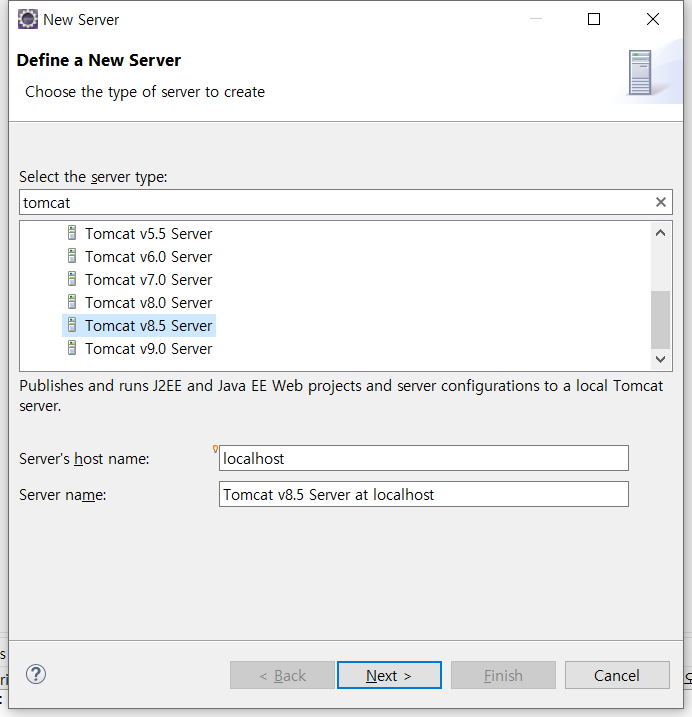The height and width of the screenshot is (717, 692).
Task: Click the Cancel button
Action: (617, 675)
